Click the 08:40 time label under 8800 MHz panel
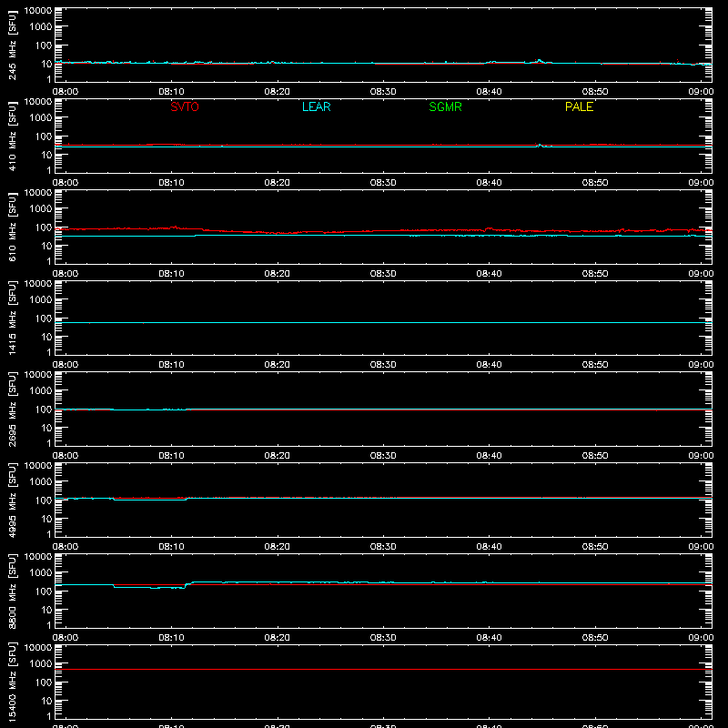This screenshot has width=728, height=728. tap(489, 638)
